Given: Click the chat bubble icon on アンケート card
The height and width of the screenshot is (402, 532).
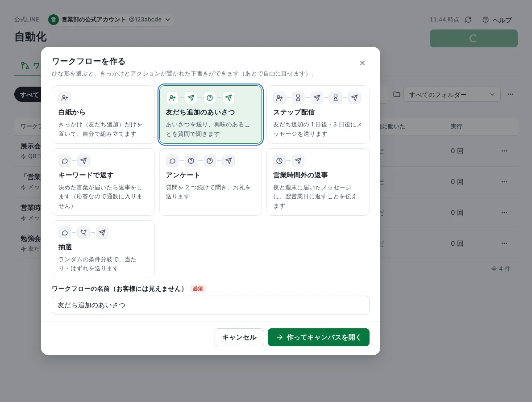Looking at the screenshot, I should tap(172, 161).
